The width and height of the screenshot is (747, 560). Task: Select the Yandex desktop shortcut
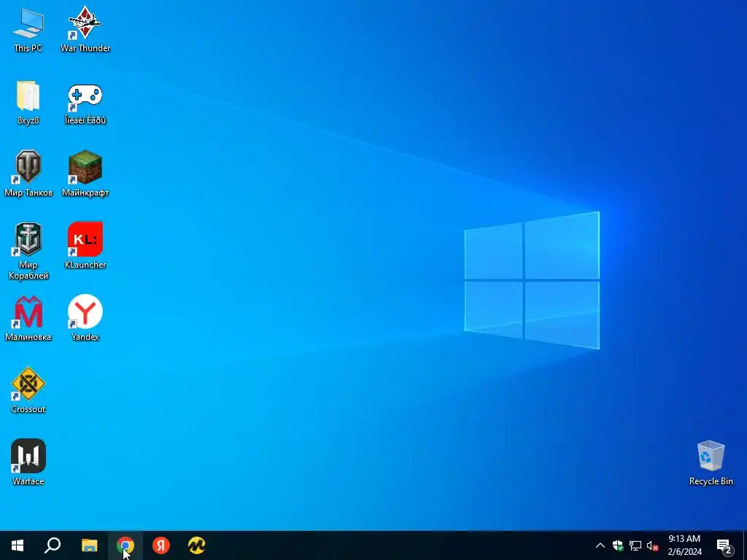pos(85,319)
